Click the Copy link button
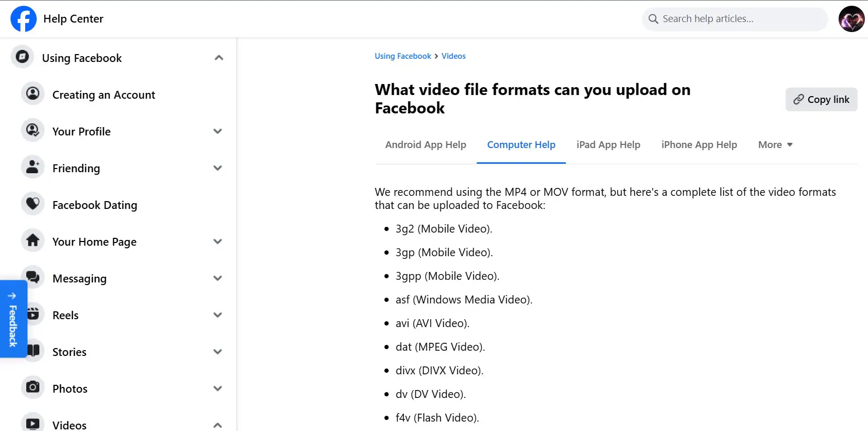This screenshot has height=431, width=868. coord(821,99)
